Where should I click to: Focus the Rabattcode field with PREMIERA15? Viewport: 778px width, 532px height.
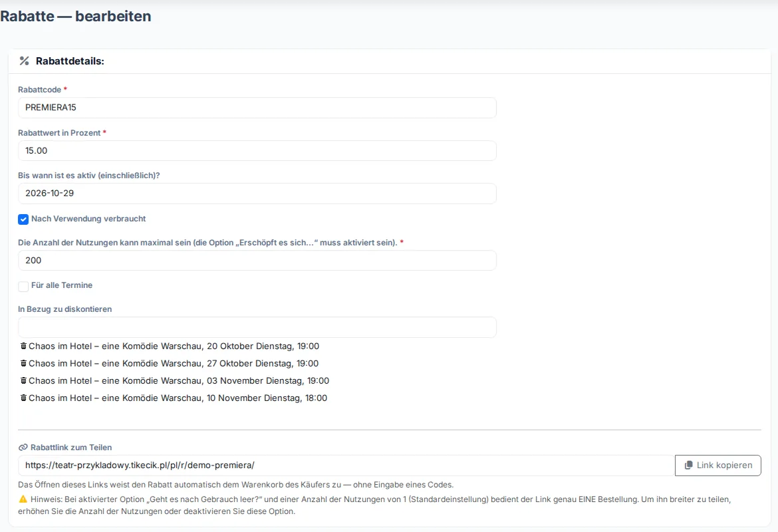click(x=257, y=108)
